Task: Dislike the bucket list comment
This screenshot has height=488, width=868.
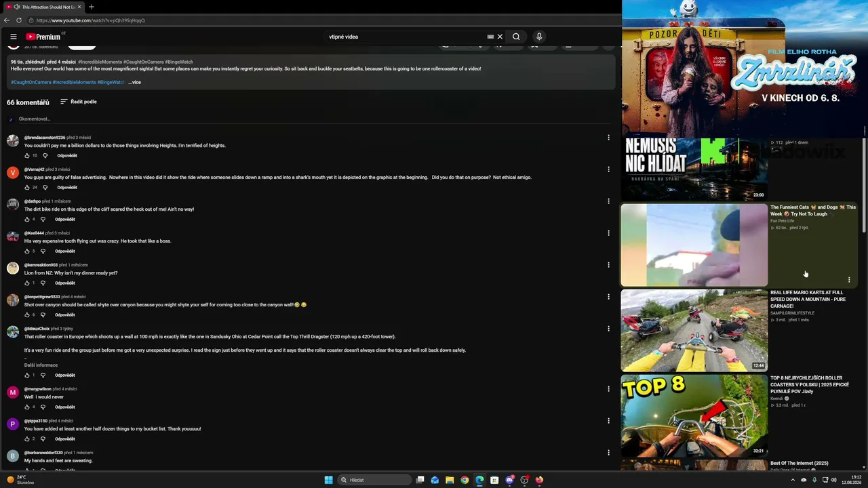Action: coord(43,439)
